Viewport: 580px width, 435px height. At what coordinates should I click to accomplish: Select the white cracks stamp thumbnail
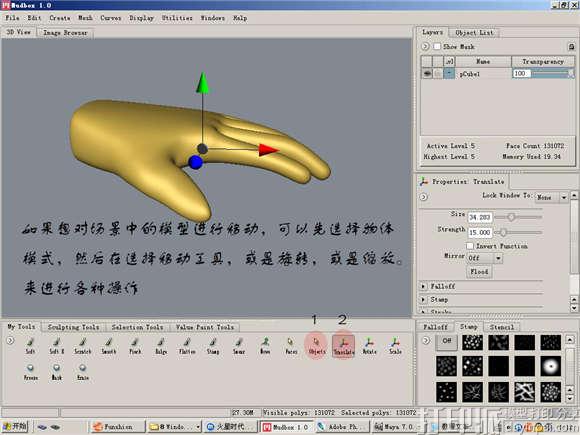[525, 392]
